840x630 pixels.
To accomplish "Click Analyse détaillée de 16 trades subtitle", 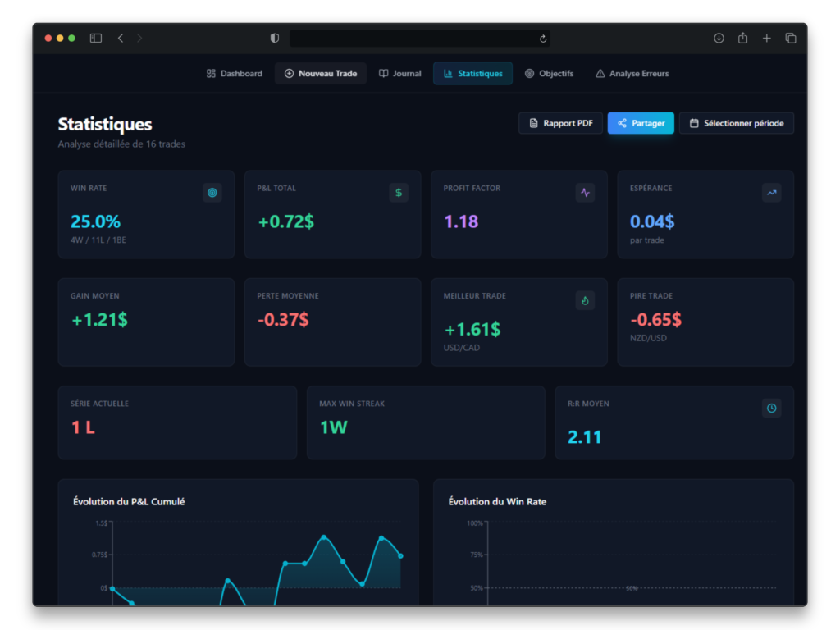I will (121, 144).
